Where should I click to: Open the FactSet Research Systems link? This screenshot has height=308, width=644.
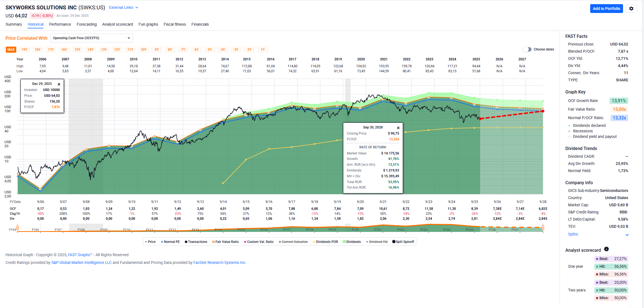click(x=219, y=263)
